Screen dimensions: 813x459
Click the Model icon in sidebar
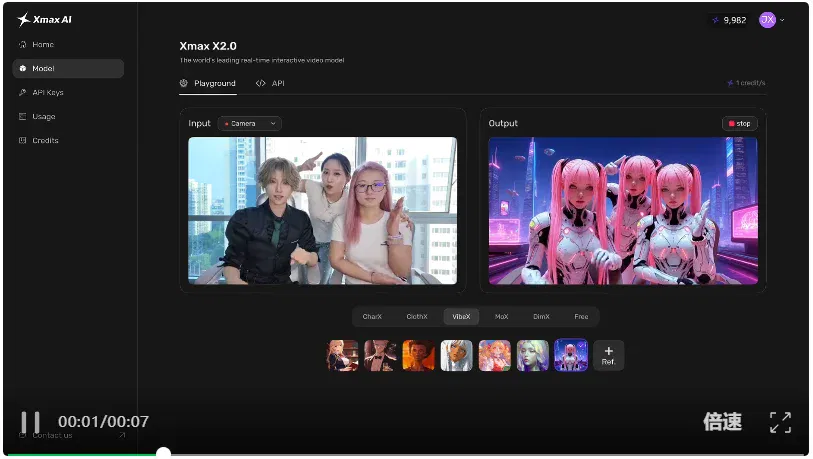tap(22, 68)
